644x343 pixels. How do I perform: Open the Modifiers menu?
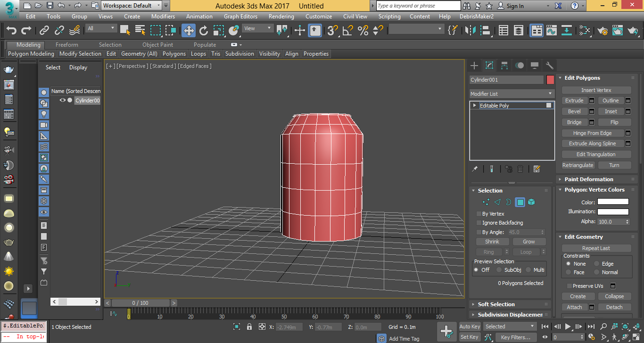tap(163, 16)
